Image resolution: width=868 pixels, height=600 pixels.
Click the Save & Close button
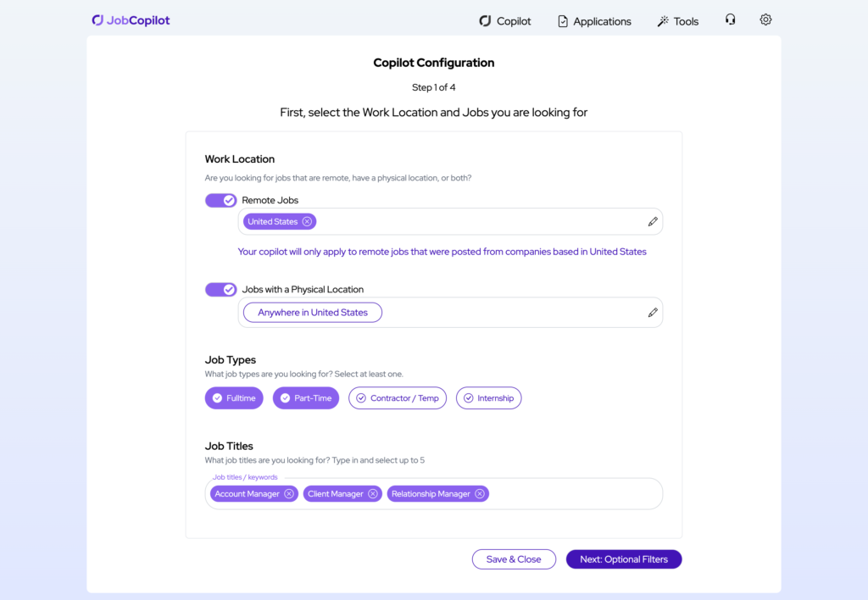point(514,559)
